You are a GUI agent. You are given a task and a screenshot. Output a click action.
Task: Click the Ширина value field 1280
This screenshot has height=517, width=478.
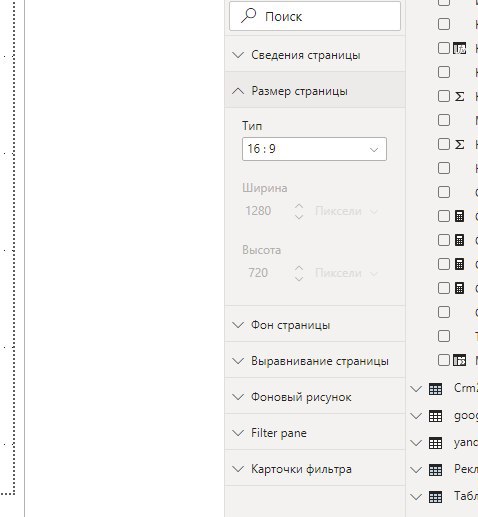tap(258, 211)
